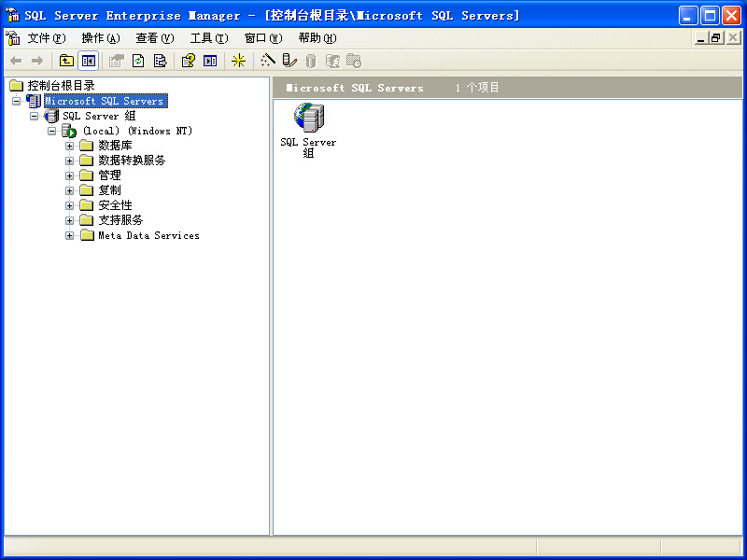Expand the Meta Data Services folder
This screenshot has width=747, height=560.
tap(69, 236)
